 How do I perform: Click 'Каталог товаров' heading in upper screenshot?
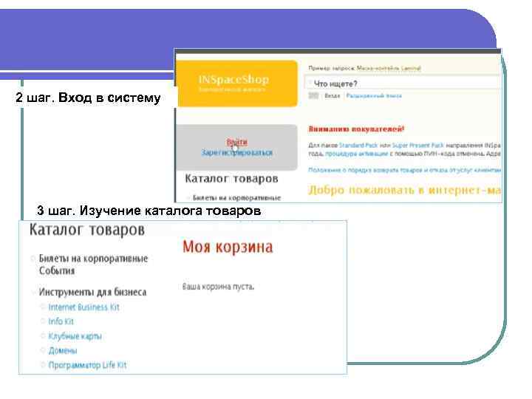[x=231, y=179]
